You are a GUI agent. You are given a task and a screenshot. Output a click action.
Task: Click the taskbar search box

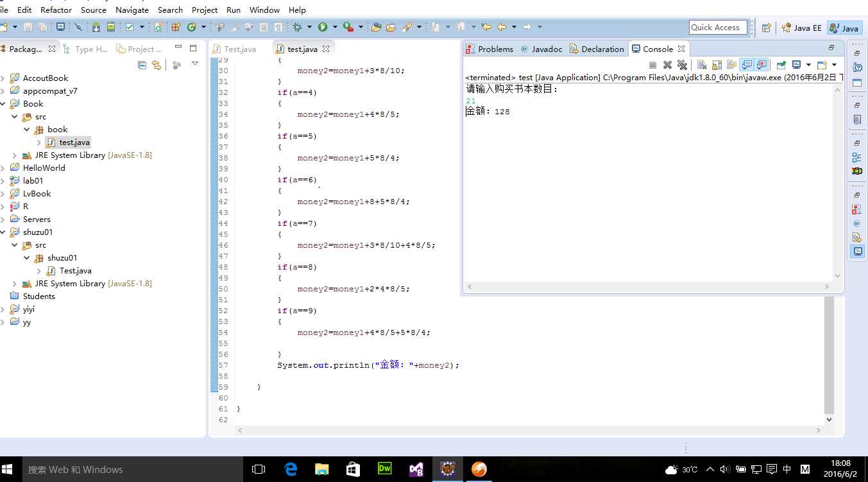click(133, 469)
